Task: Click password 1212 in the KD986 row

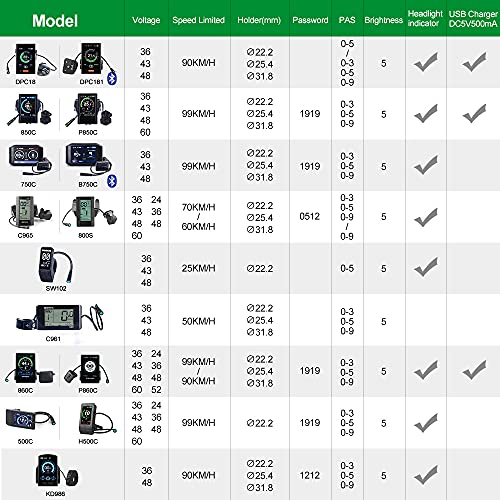Action: [x=310, y=475]
